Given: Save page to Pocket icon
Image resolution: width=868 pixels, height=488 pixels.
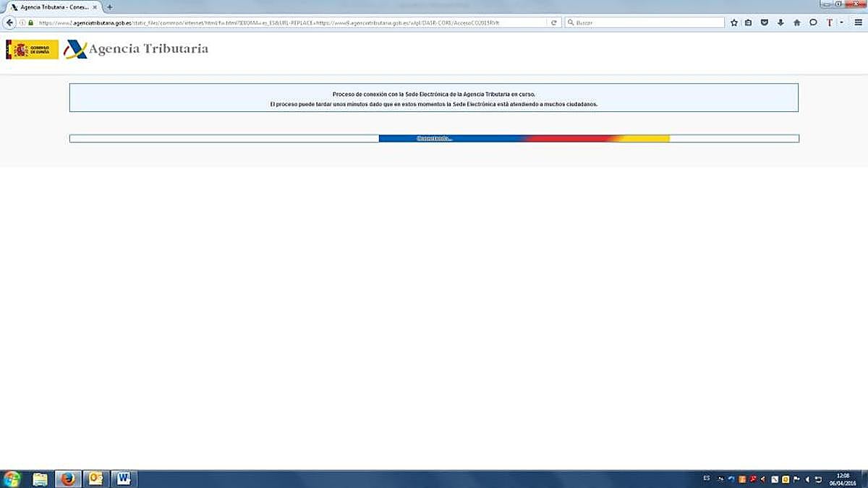Looking at the screenshot, I should 765,22.
